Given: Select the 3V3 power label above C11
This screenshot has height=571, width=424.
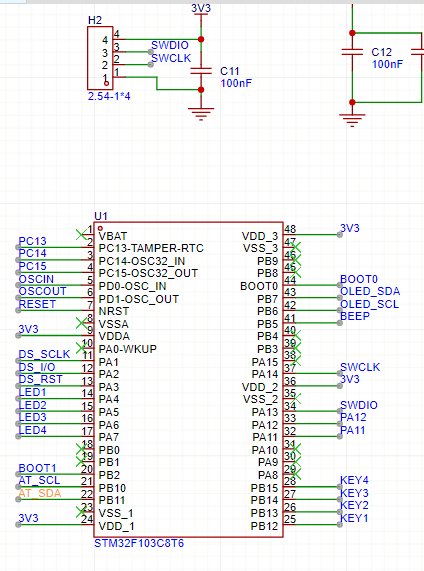Looking at the screenshot, I should pos(201,8).
